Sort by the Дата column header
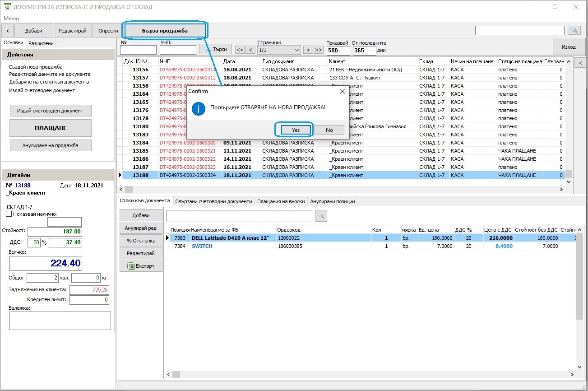588x391 pixels. click(x=241, y=61)
